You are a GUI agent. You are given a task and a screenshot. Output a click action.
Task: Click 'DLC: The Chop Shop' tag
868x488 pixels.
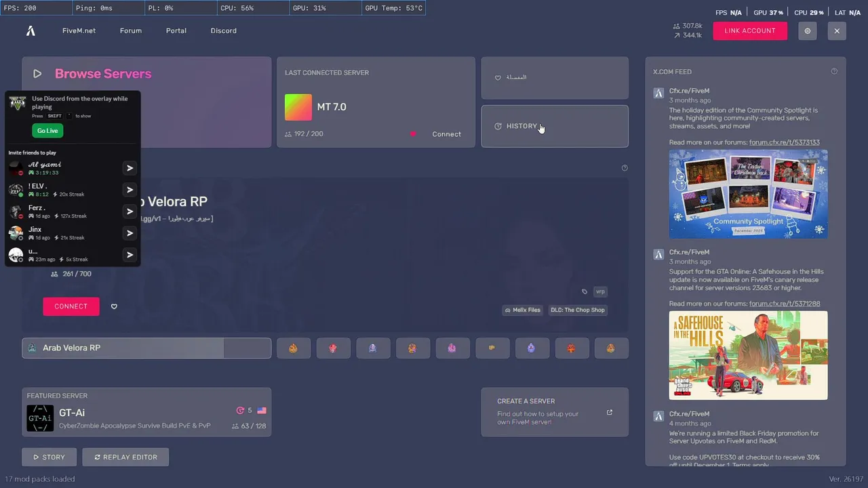tap(578, 310)
